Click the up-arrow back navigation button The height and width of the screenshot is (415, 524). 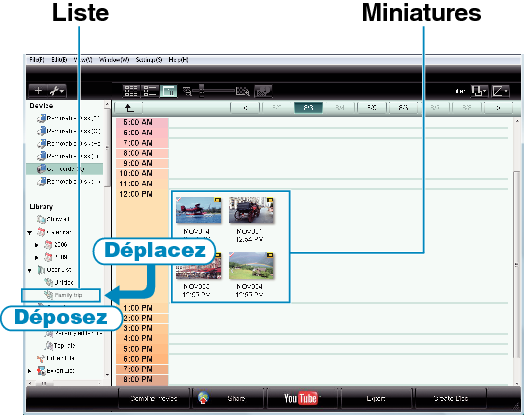[129, 108]
